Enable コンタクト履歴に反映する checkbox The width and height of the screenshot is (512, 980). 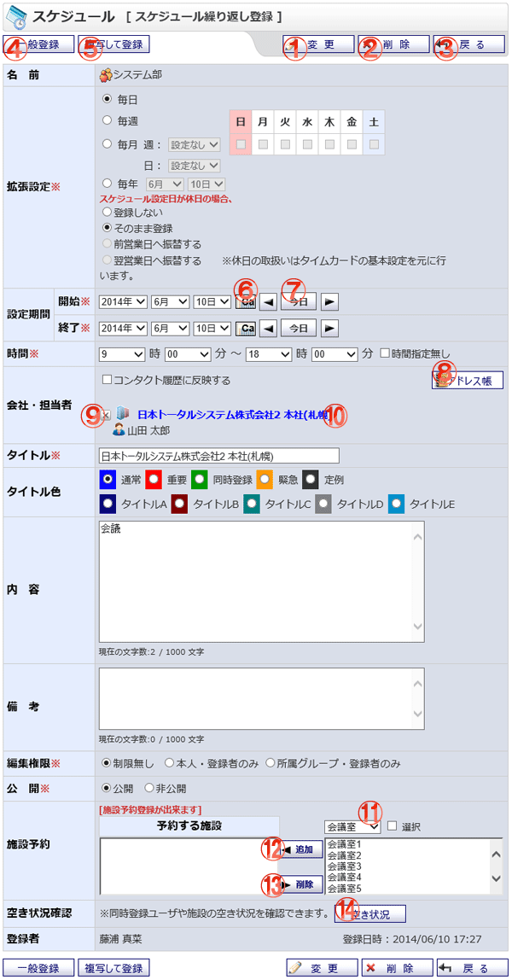point(106,379)
